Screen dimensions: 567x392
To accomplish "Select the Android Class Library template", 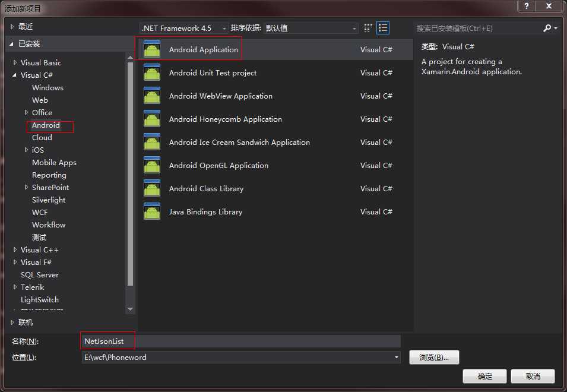I will (x=276, y=188).
